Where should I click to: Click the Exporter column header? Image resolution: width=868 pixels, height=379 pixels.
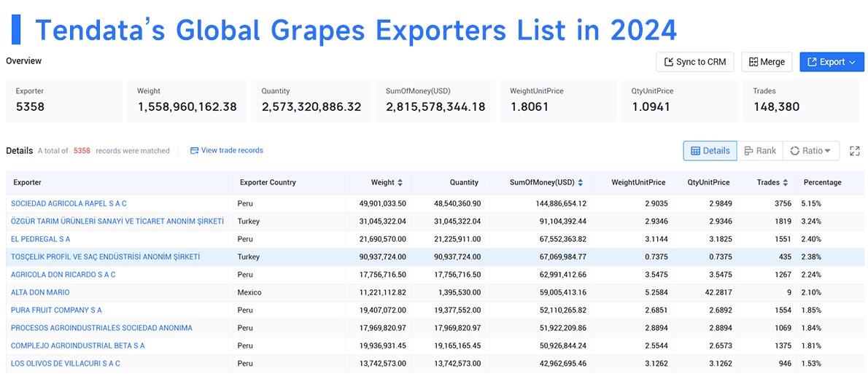[x=27, y=183]
